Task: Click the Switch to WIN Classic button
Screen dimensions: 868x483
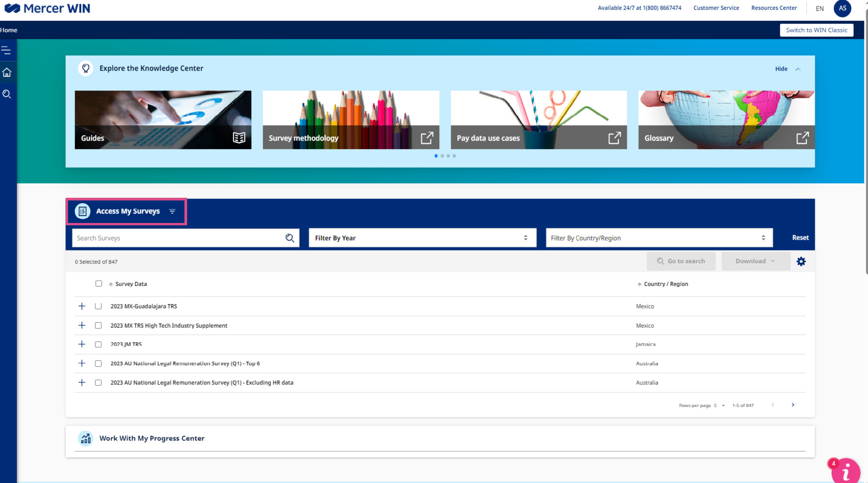Action: click(x=816, y=30)
